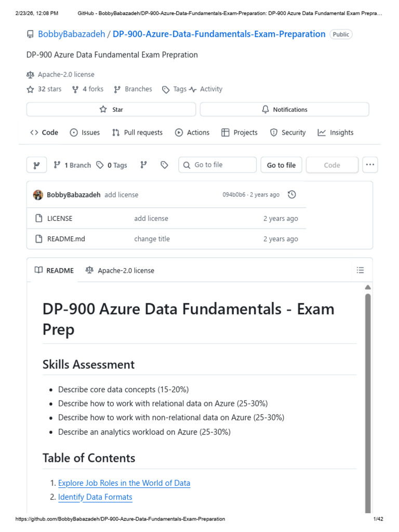Click BobbyBabazadeh's avatar in commit row

[x=38, y=195]
